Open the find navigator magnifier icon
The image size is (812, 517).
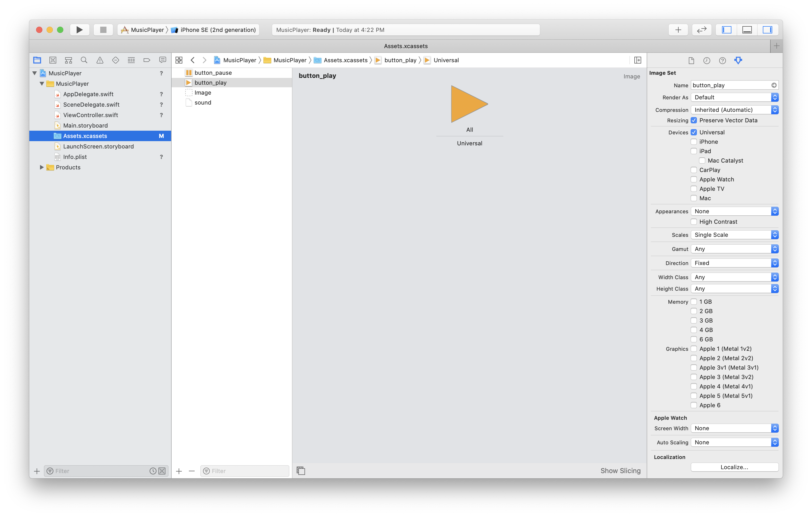coord(84,60)
